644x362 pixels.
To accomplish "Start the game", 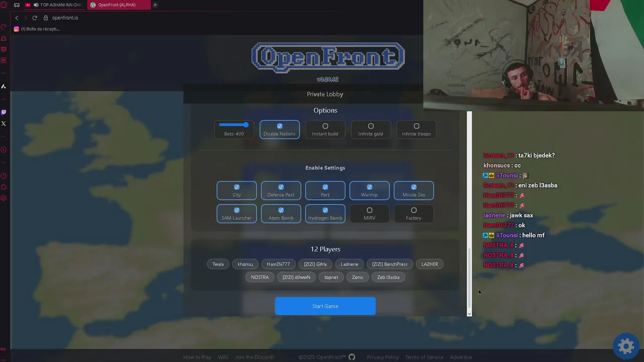I will click(x=325, y=306).
